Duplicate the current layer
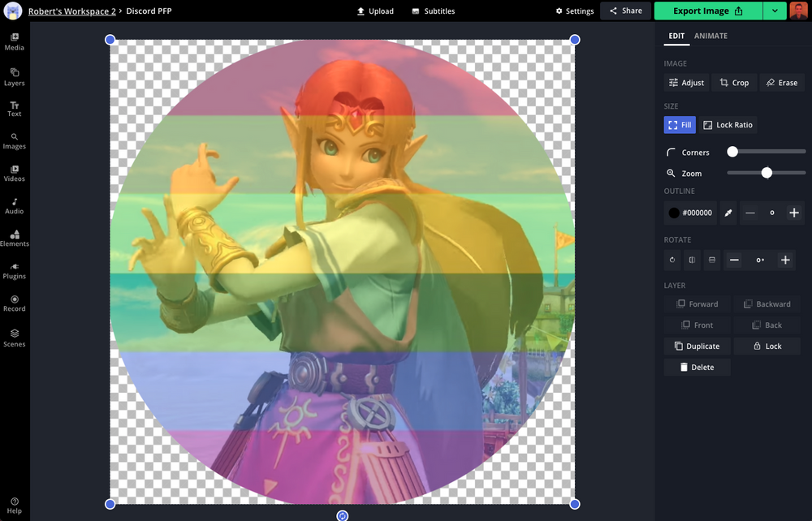 point(697,346)
